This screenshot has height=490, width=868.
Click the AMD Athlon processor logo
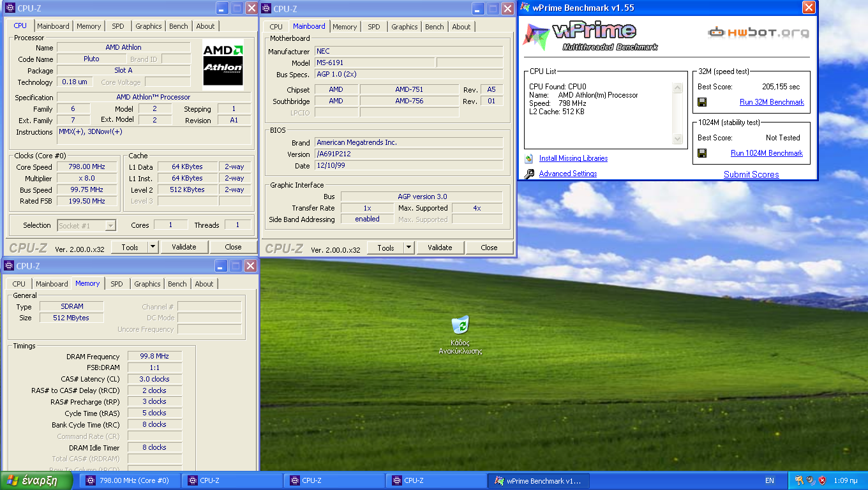[x=223, y=63]
